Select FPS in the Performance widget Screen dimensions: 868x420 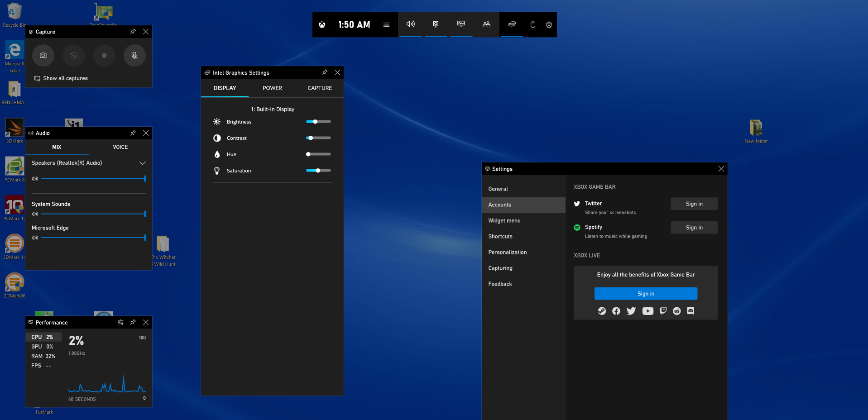coord(43,366)
